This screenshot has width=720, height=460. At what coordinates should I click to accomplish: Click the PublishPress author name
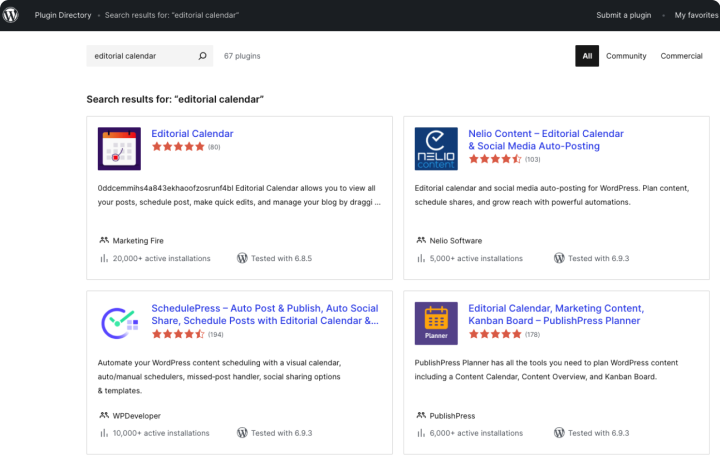tap(452, 416)
